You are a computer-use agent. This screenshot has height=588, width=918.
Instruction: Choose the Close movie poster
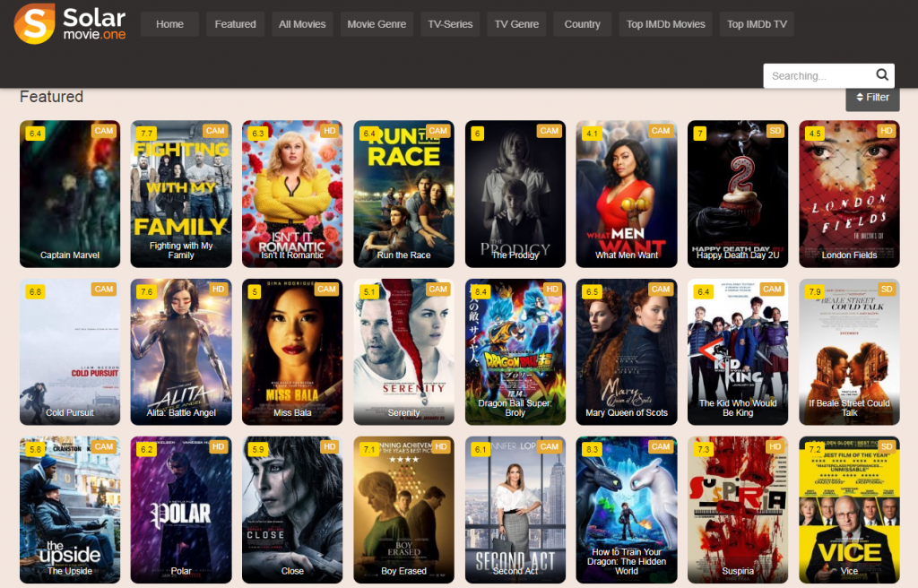pyautogui.click(x=292, y=509)
